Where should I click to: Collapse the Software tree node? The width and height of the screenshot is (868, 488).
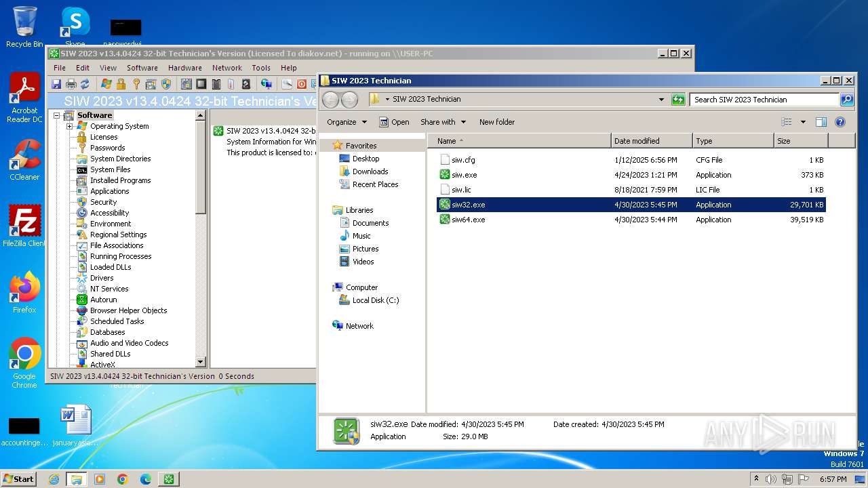58,115
